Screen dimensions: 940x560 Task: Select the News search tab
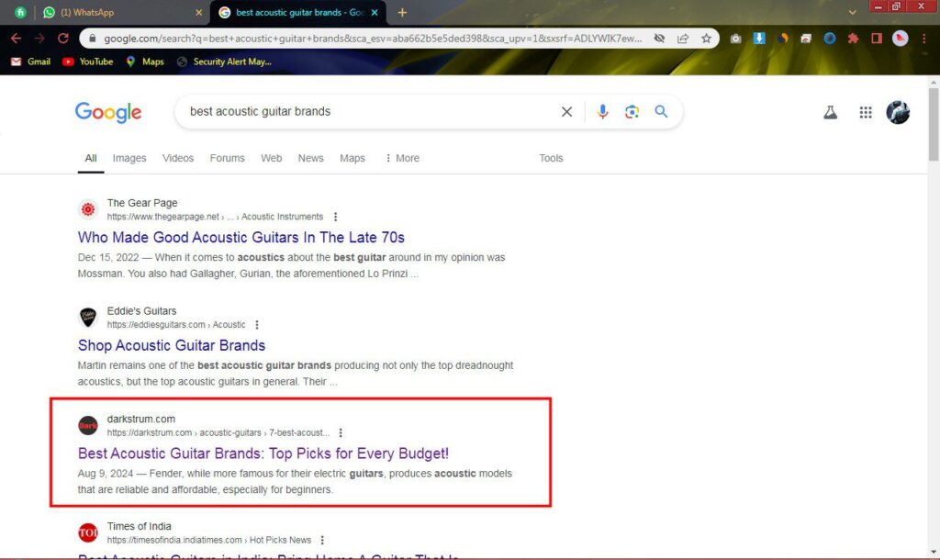point(310,158)
